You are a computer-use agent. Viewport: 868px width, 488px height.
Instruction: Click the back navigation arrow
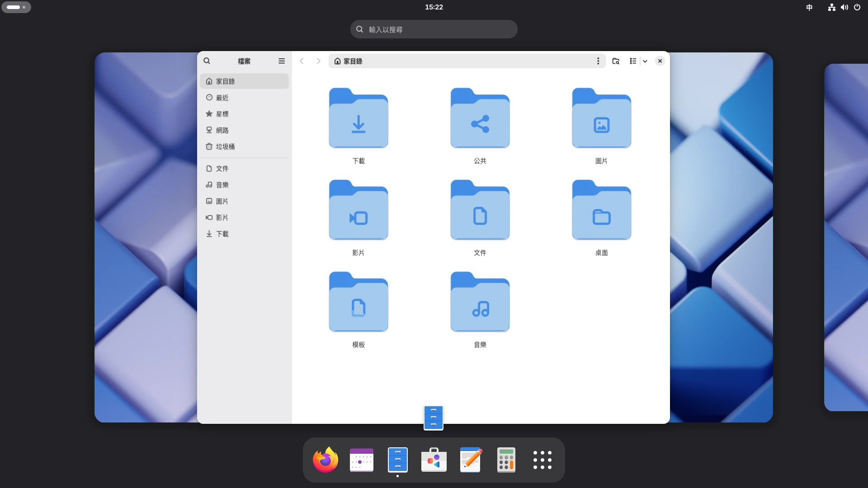(x=301, y=61)
